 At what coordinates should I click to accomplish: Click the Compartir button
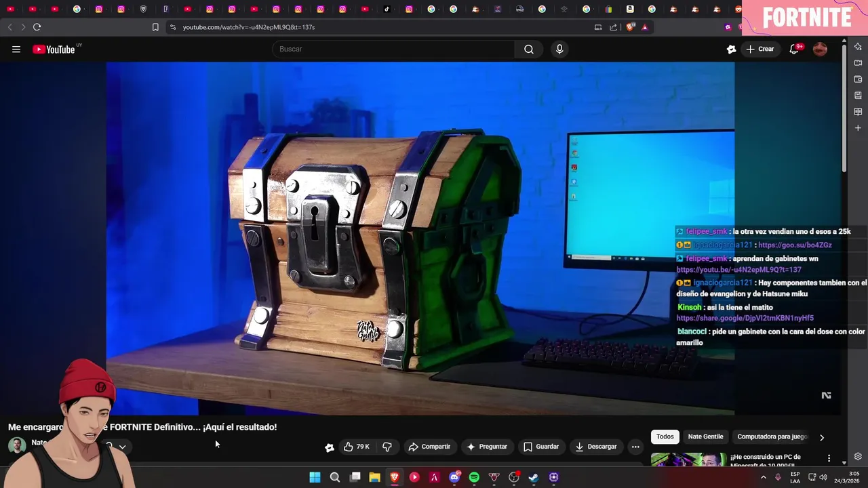(429, 447)
